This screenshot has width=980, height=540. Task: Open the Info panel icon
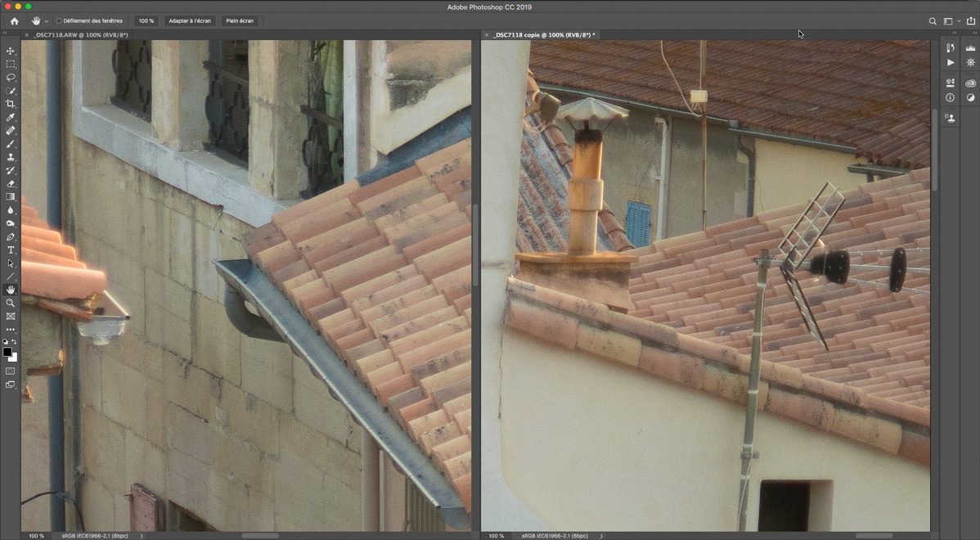coord(950,97)
